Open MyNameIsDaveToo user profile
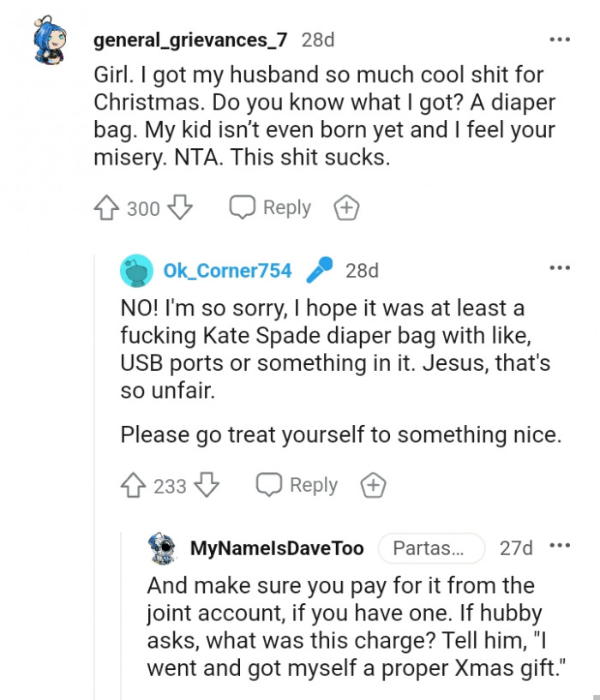Screen dimensions: 600x700 (277, 548)
